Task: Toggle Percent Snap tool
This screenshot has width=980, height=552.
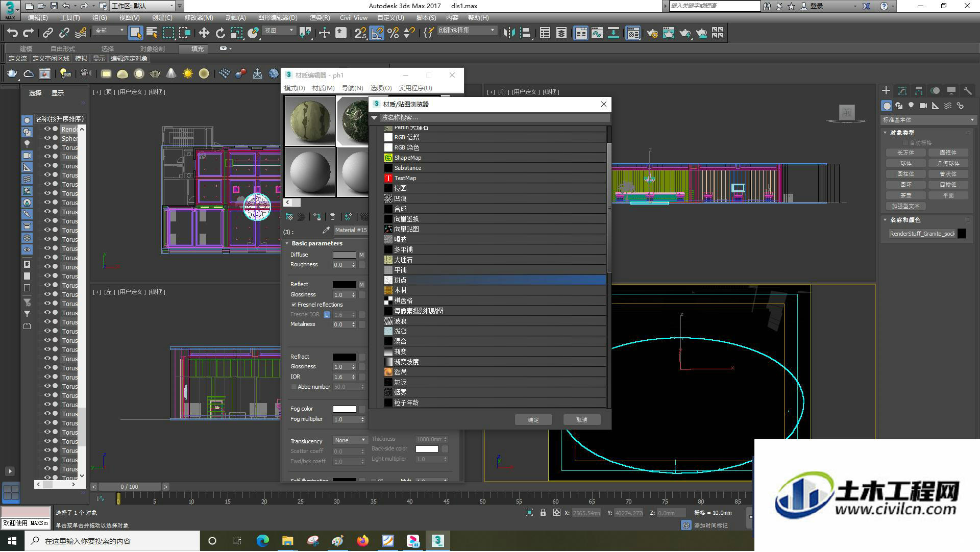Action: [393, 33]
